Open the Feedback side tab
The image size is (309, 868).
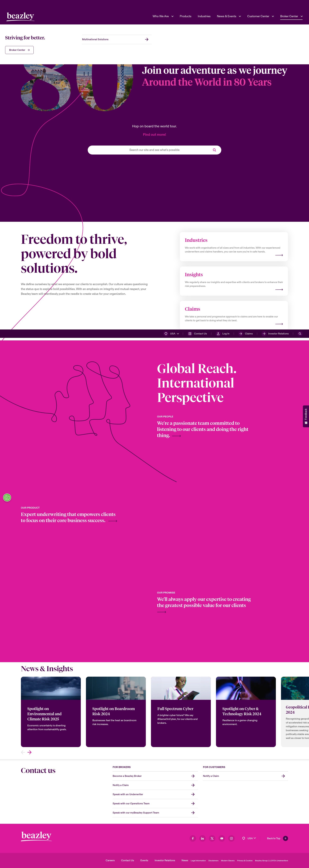tap(306, 416)
